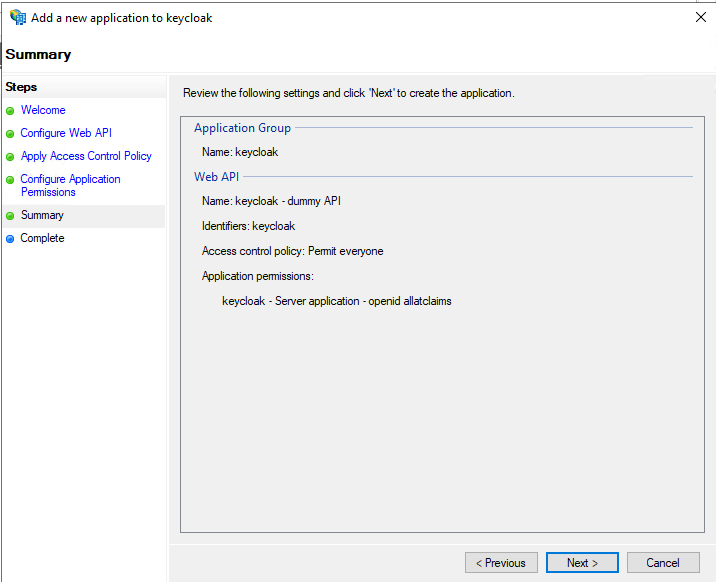
Task: Open the Welcome step link
Action: coord(43,110)
